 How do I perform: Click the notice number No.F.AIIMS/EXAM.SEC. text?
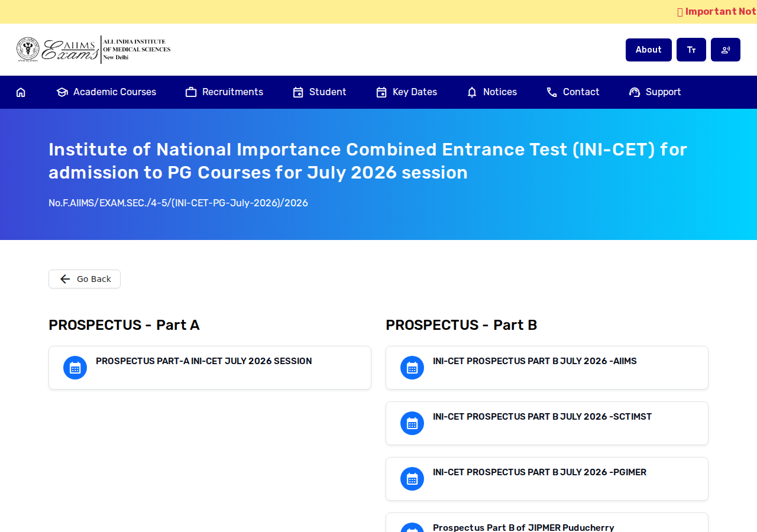178,203
